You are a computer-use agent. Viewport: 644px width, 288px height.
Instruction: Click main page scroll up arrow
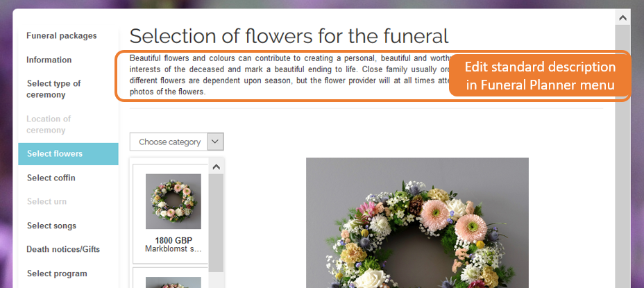(x=622, y=17)
